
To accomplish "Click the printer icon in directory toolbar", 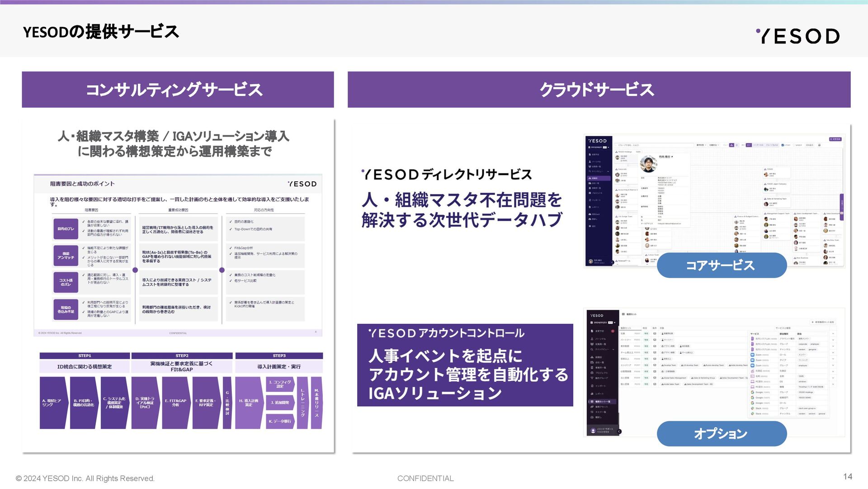I will 819,145.
